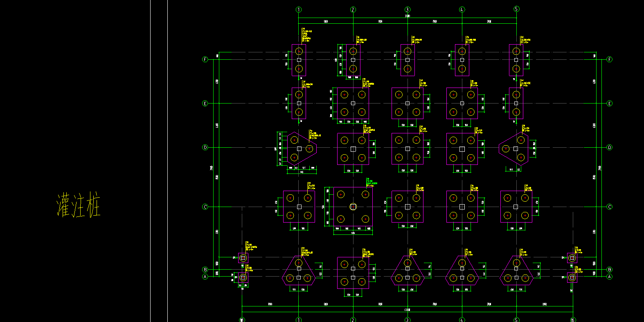Image resolution: width=644 pixels, height=322 pixels.
Task: Select axis bubble D on left side
Action: coord(205,147)
